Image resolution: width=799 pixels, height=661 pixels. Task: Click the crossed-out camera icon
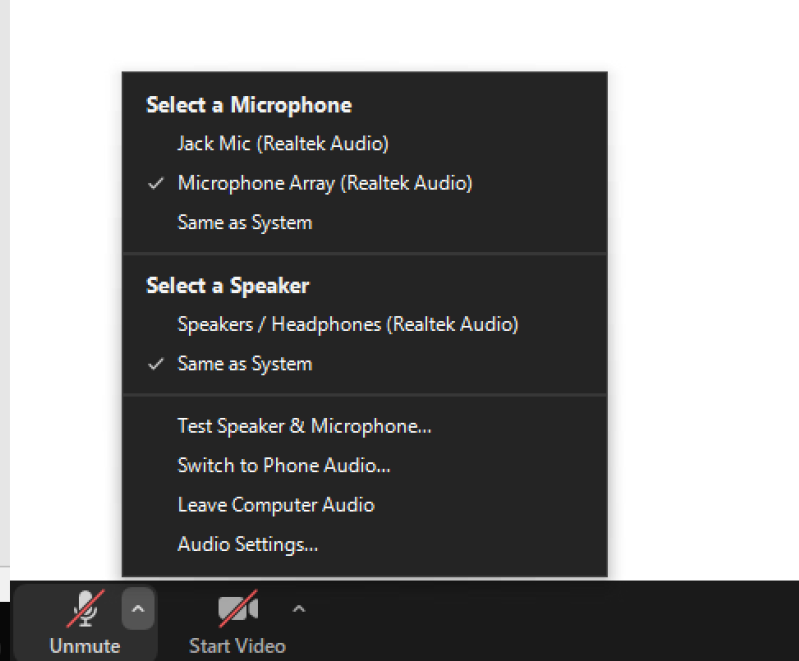(x=237, y=608)
